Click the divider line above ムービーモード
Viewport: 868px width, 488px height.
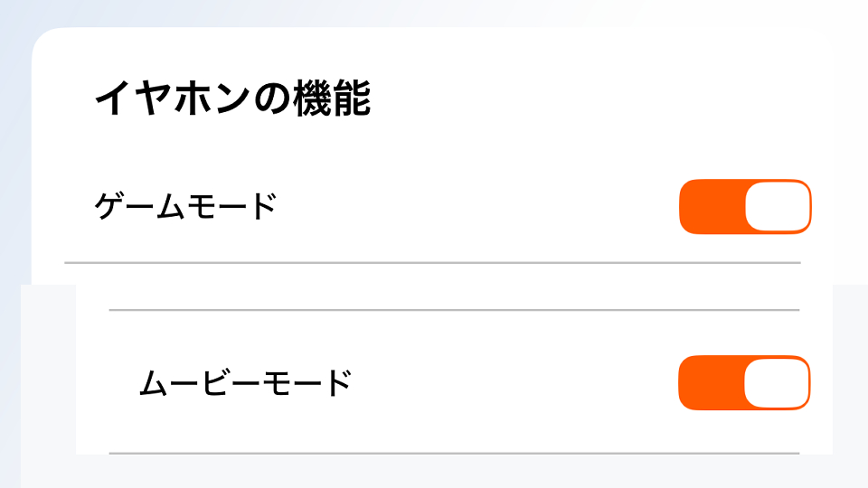tap(454, 310)
